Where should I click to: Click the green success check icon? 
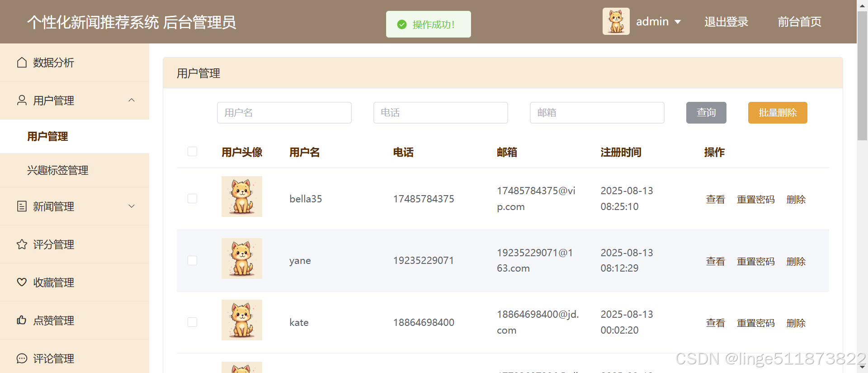[402, 24]
